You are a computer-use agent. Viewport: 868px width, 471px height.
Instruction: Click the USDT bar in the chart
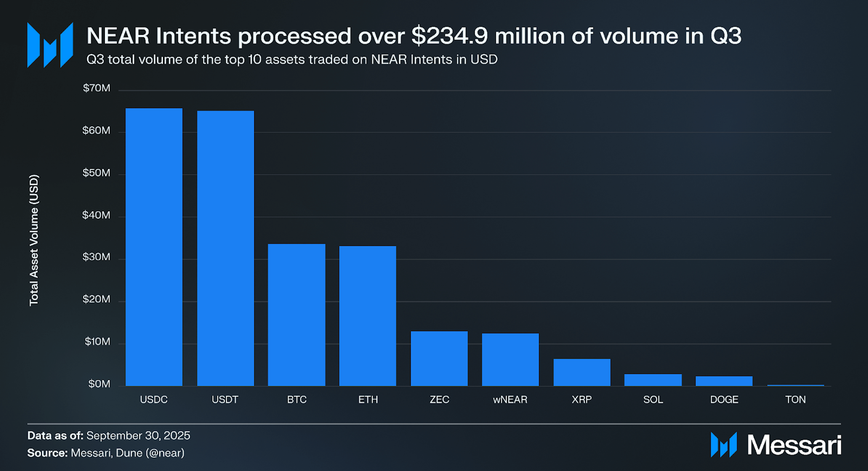click(x=225, y=248)
